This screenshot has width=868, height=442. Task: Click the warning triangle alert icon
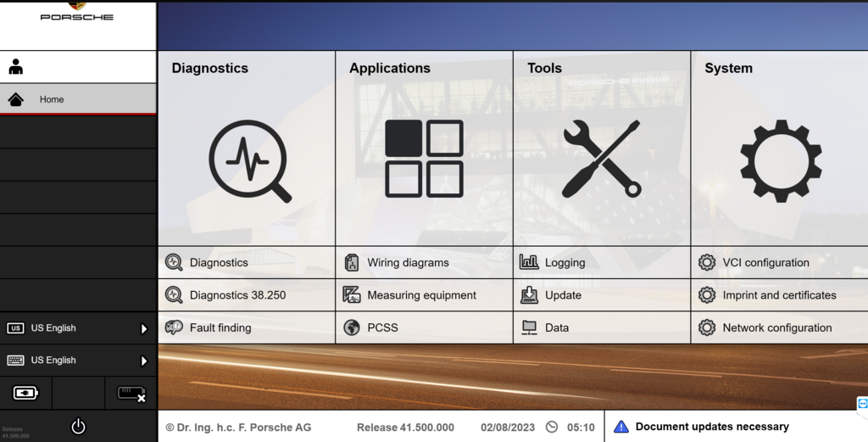[x=621, y=427]
